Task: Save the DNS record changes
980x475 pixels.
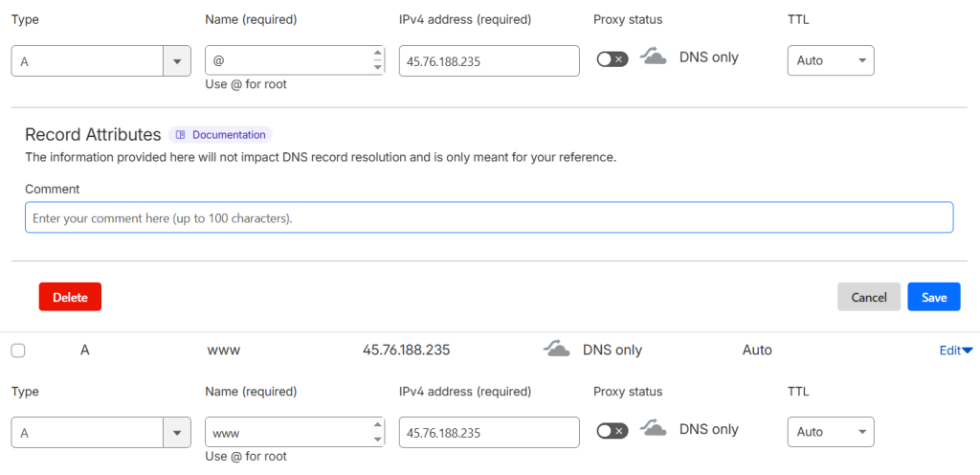Action: pyautogui.click(x=933, y=297)
